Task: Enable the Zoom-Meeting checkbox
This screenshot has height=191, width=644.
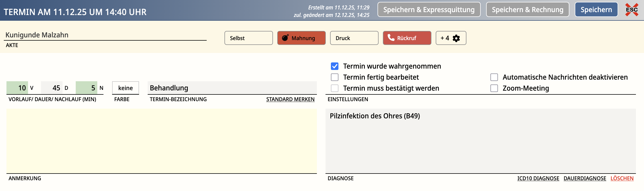Action: click(x=494, y=88)
